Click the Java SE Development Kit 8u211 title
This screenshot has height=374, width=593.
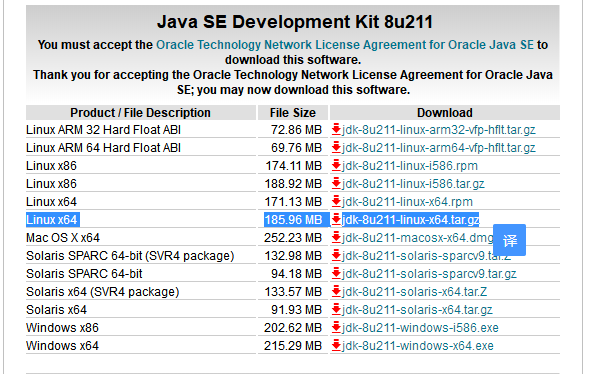point(295,22)
